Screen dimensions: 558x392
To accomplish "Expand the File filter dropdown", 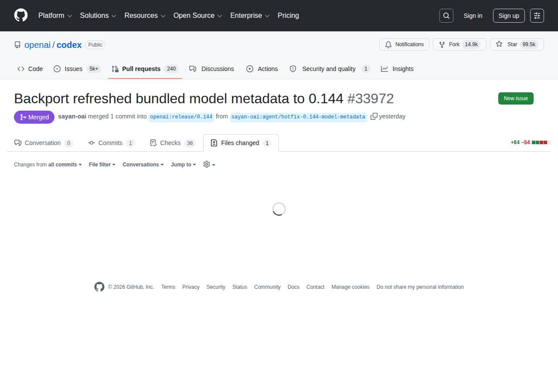I will coord(102,165).
